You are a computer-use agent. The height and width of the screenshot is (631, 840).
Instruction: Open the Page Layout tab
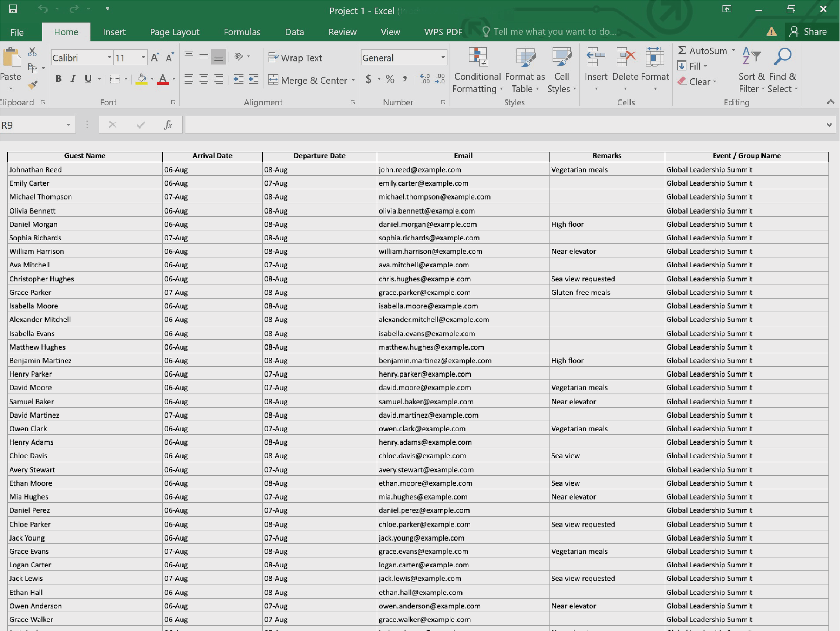point(174,32)
